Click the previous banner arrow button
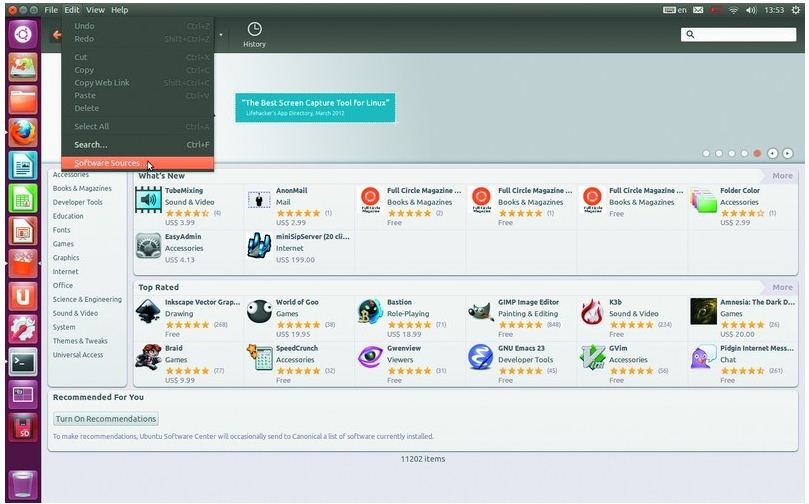Viewport: 809px width, 504px height. [772, 153]
